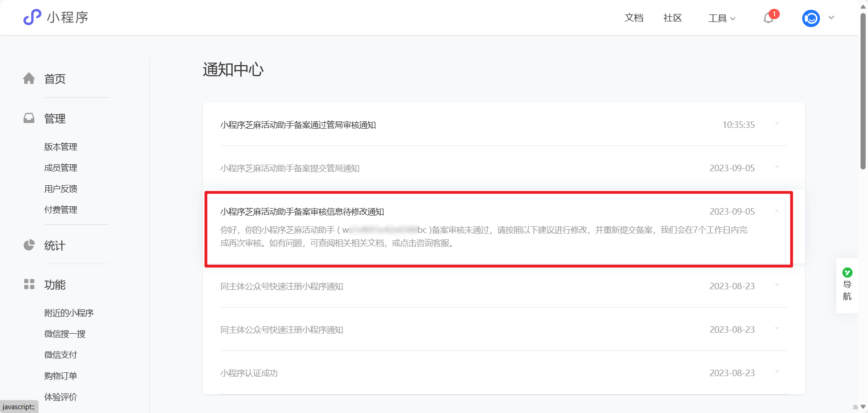Open 体验评价 page
Screen dimensions: 868x413
click(x=61, y=397)
